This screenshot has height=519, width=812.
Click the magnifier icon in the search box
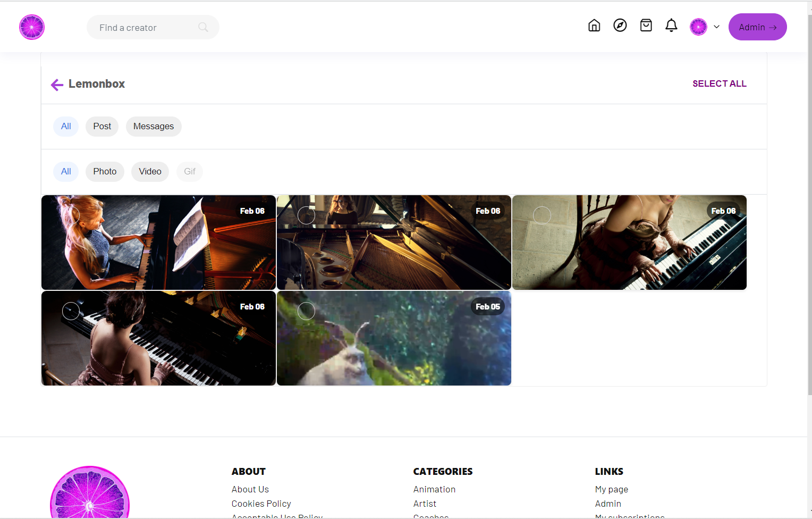click(x=203, y=27)
